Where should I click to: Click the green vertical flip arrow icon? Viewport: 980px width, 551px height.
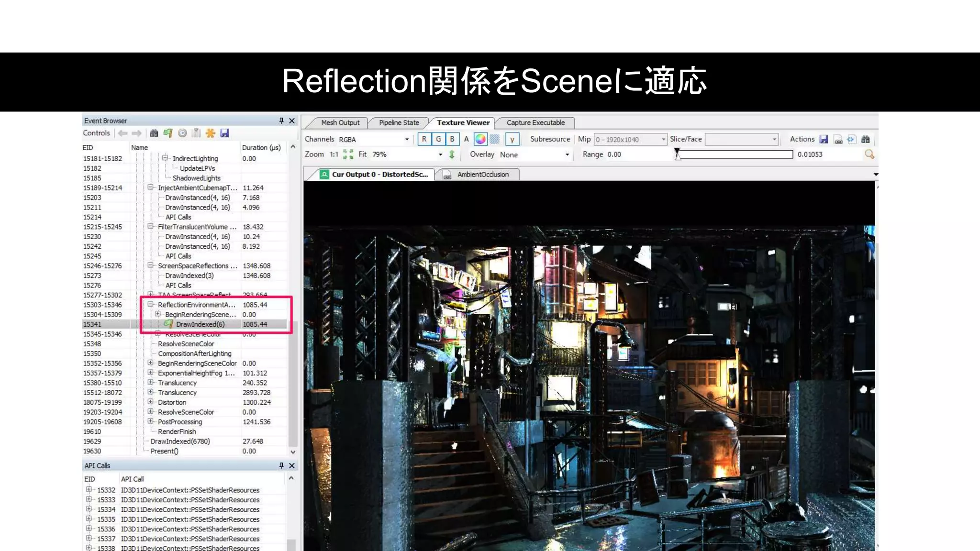(x=452, y=154)
